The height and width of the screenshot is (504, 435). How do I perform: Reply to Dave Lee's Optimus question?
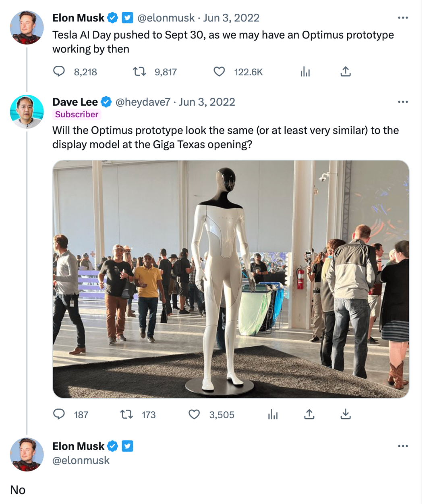pyautogui.click(x=59, y=414)
